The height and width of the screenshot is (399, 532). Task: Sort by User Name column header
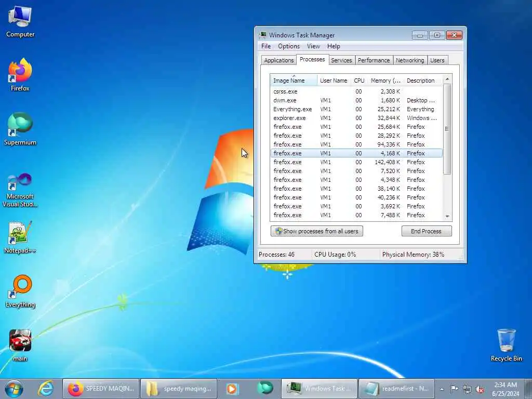(334, 81)
